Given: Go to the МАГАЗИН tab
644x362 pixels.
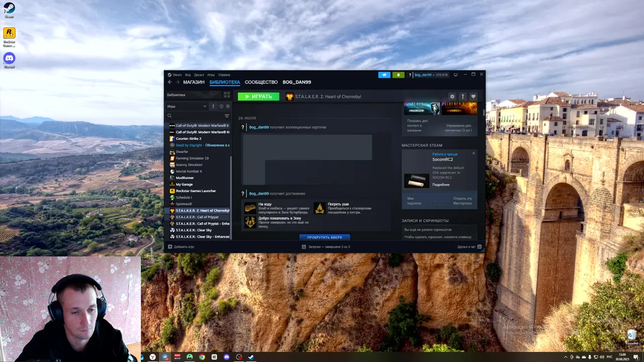Looking at the screenshot, I should 194,82.
